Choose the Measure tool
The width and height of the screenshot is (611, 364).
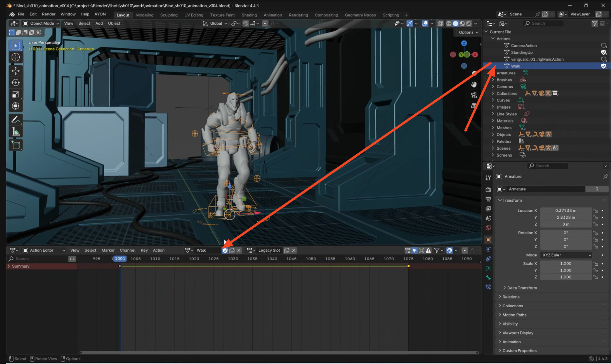pyautogui.click(x=16, y=132)
